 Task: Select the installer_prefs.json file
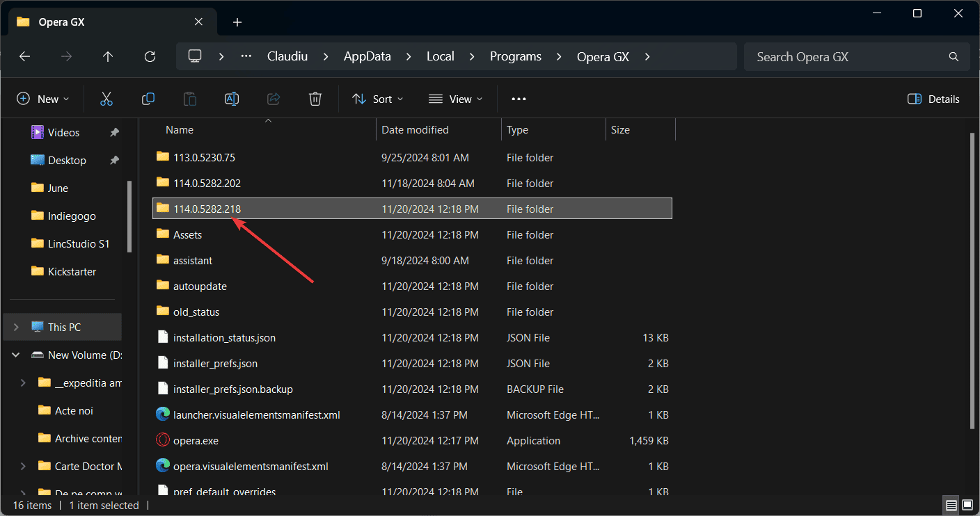pos(412,364)
